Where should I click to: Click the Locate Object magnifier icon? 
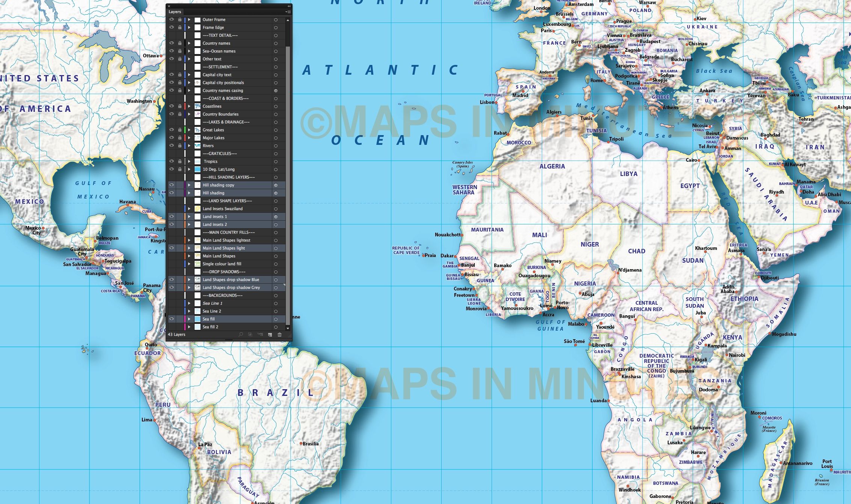coord(241,334)
